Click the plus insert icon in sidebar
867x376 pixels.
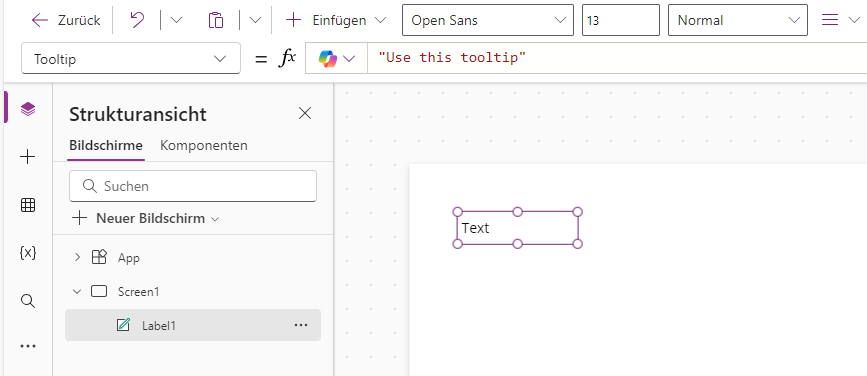(x=28, y=157)
